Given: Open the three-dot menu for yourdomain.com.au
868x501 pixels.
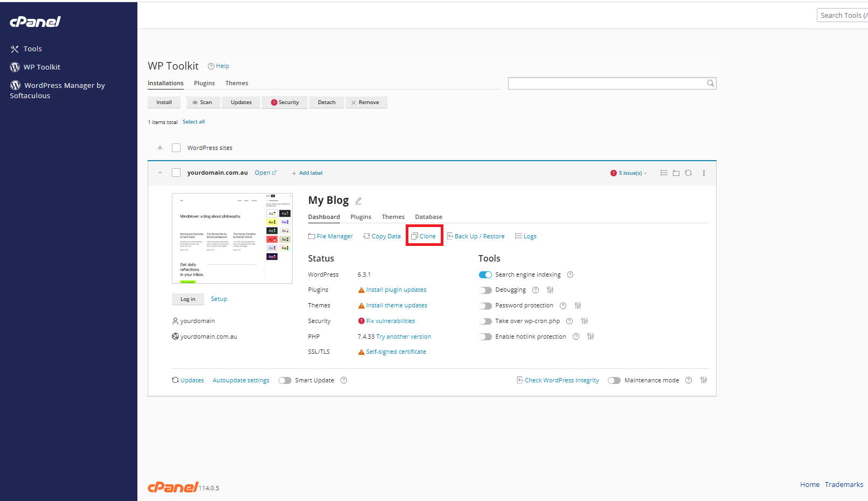Looking at the screenshot, I should [704, 173].
